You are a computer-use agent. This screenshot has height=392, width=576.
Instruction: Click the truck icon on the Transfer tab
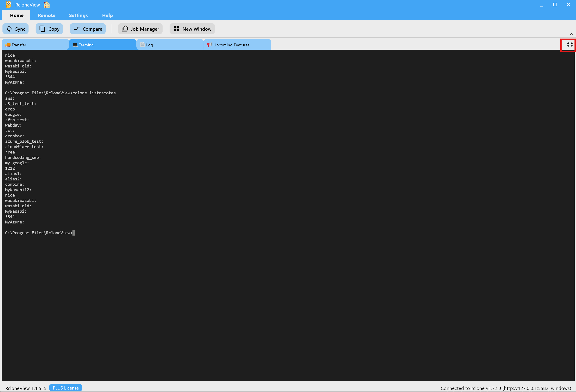click(x=8, y=45)
